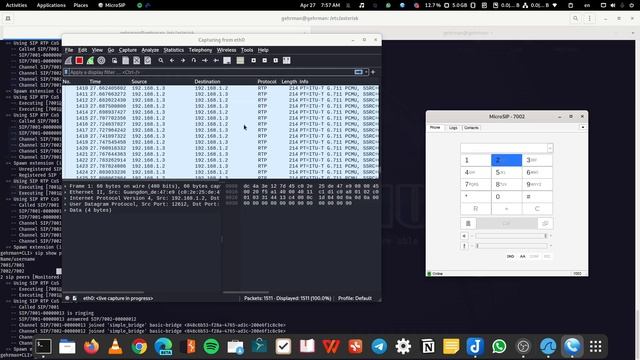The image size is (640, 360).
Task: Zoom in the Wireshark packet text
Action: coord(253,60)
